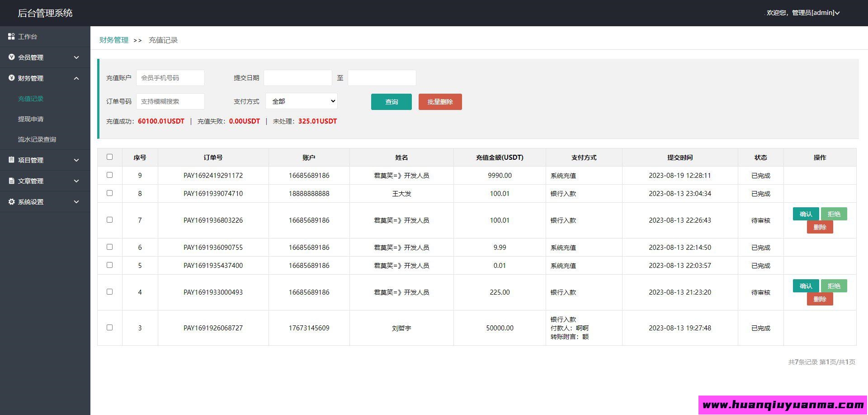Toggle the select-all checkbox in the table header
The height and width of the screenshot is (415, 868).
(x=109, y=157)
